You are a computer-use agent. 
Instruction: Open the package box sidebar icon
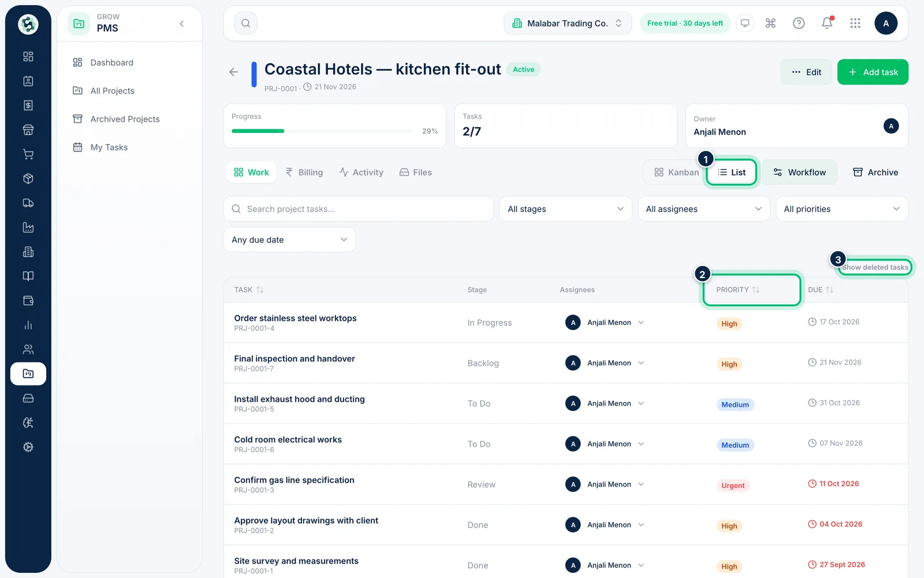(x=28, y=179)
